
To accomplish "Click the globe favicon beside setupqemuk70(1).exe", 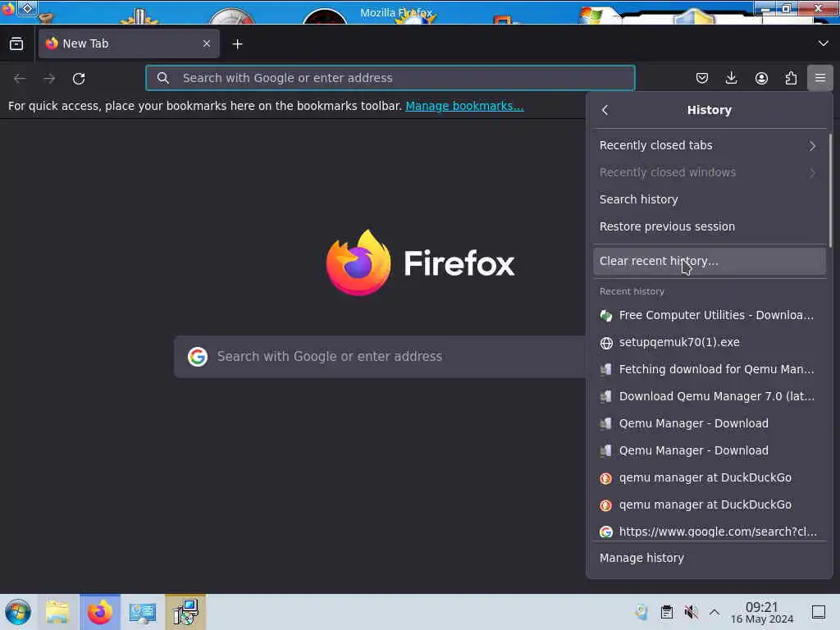I will click(x=606, y=343).
